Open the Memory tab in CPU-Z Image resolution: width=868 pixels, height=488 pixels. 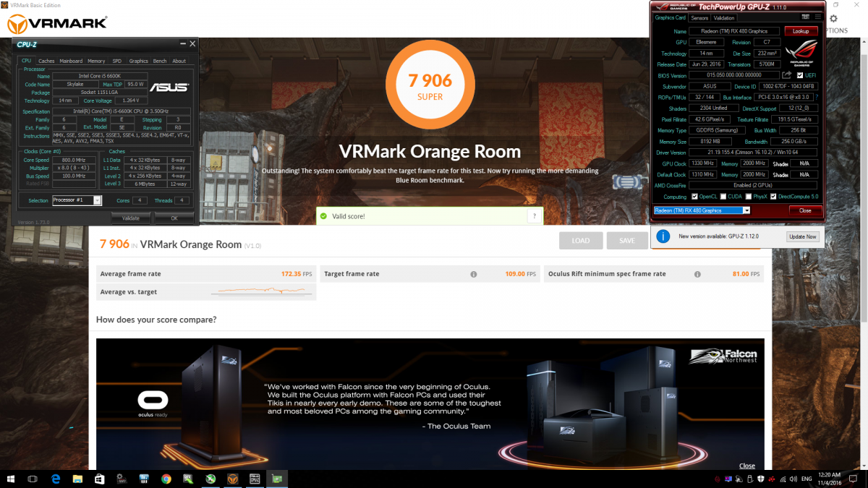click(96, 61)
